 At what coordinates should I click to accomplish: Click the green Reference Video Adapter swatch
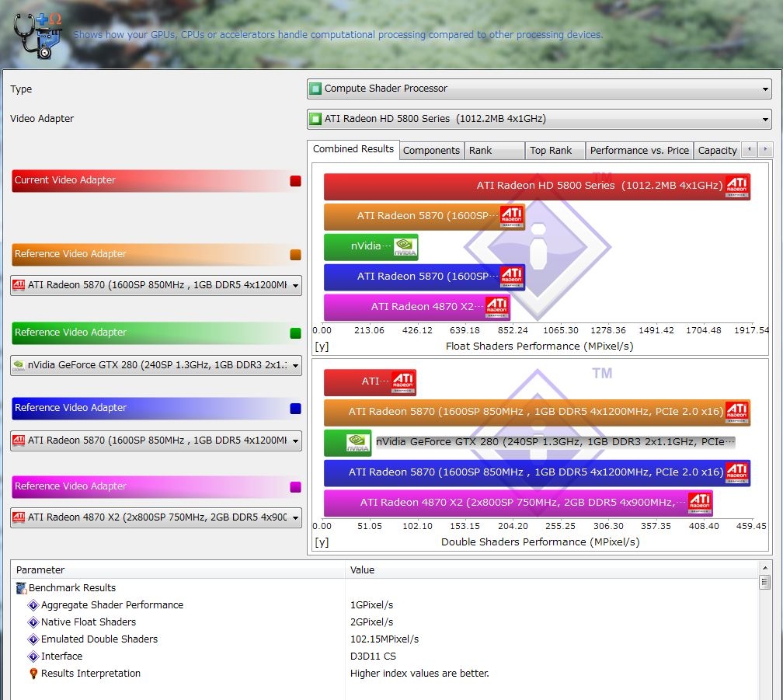coord(296,333)
